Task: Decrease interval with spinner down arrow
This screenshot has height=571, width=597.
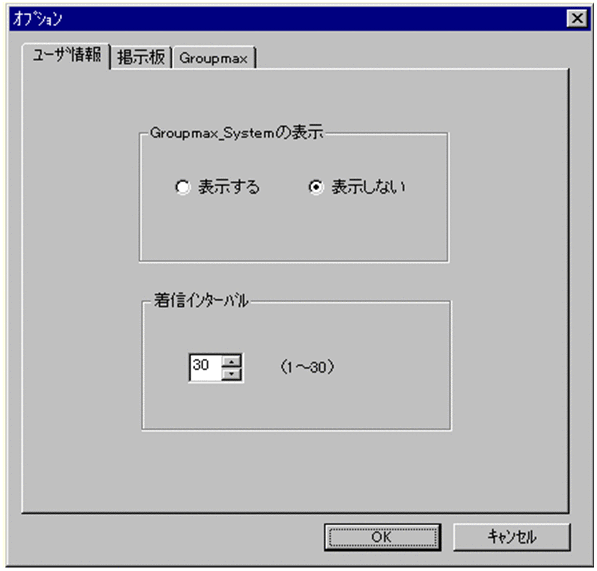Action: coord(231,374)
